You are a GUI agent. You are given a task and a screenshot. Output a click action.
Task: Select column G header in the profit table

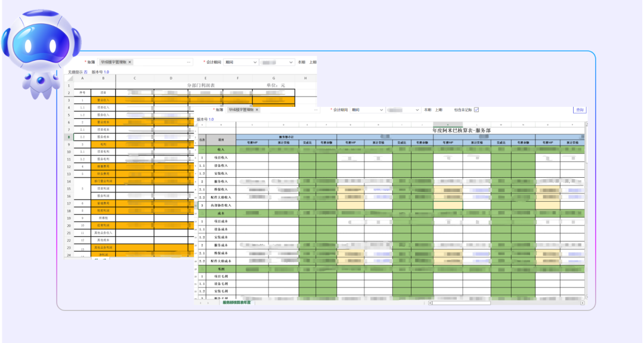274,78
